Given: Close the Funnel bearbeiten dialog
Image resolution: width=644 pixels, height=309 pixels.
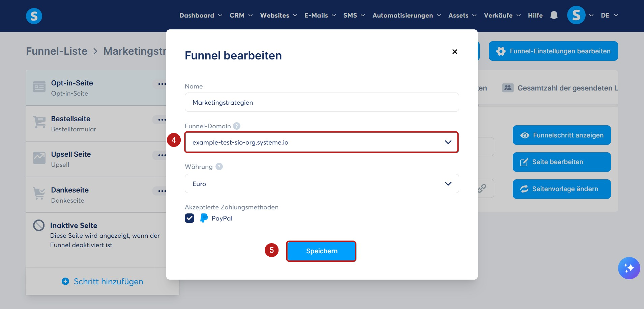Looking at the screenshot, I should point(455,52).
